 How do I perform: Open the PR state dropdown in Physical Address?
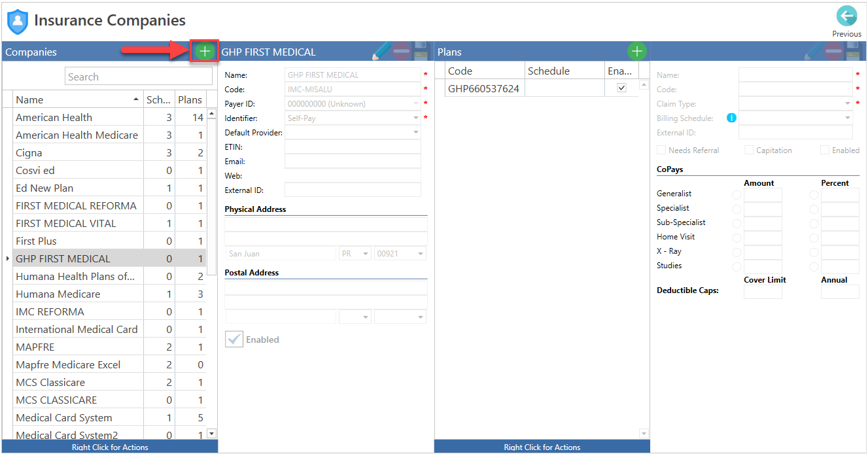pos(365,254)
